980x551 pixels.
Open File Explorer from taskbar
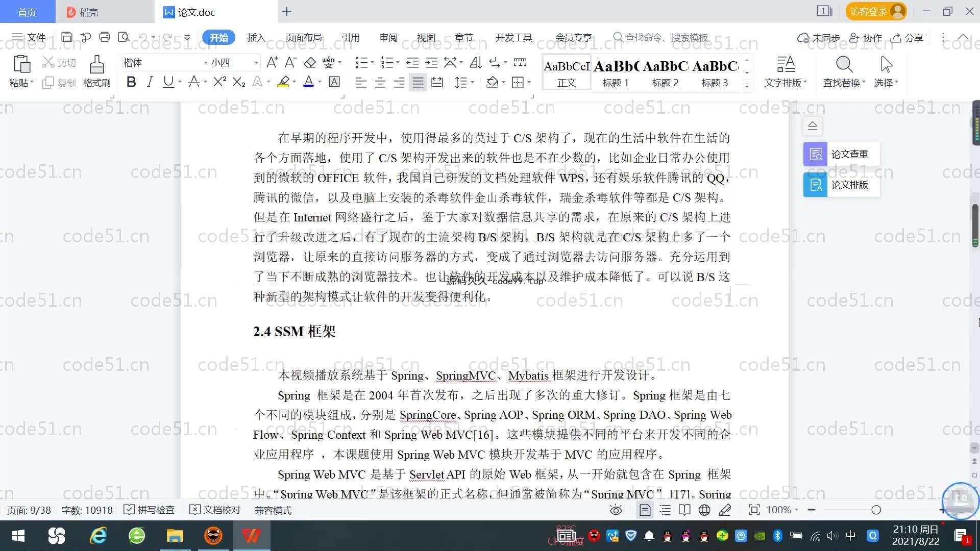tap(175, 536)
